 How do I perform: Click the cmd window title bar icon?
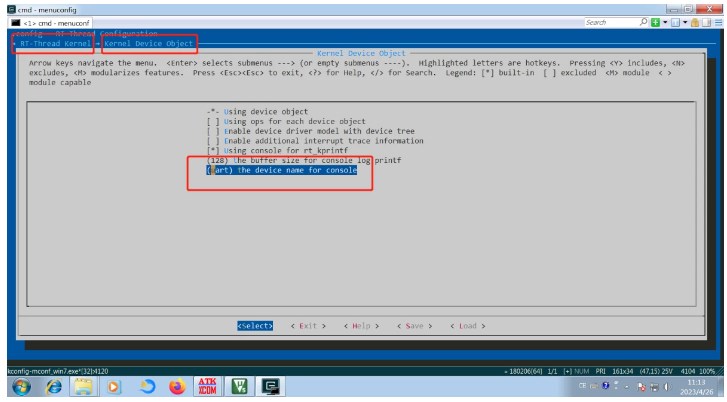[x=12, y=9]
